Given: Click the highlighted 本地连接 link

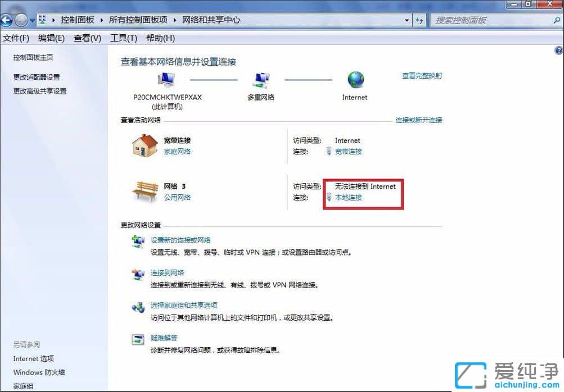Looking at the screenshot, I should [348, 198].
